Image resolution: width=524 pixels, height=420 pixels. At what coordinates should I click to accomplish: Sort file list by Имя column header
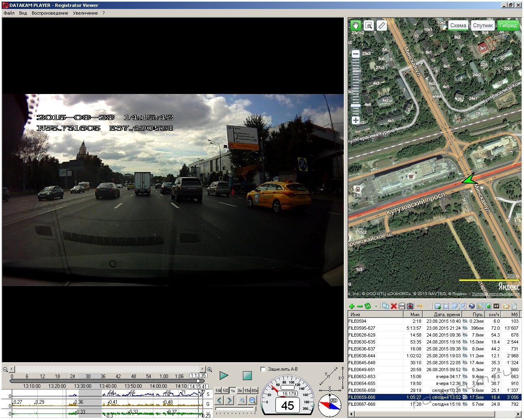[x=375, y=314]
